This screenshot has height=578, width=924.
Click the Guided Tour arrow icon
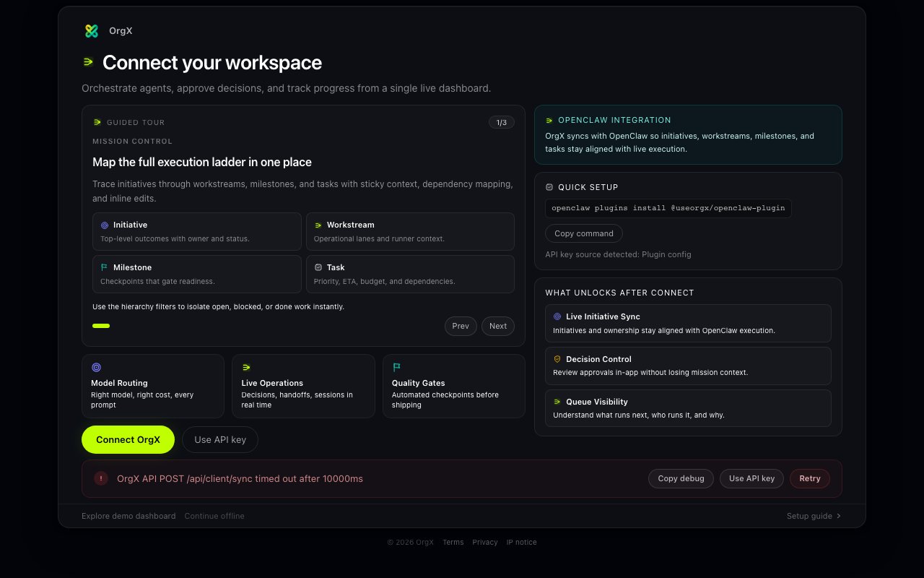click(x=97, y=122)
